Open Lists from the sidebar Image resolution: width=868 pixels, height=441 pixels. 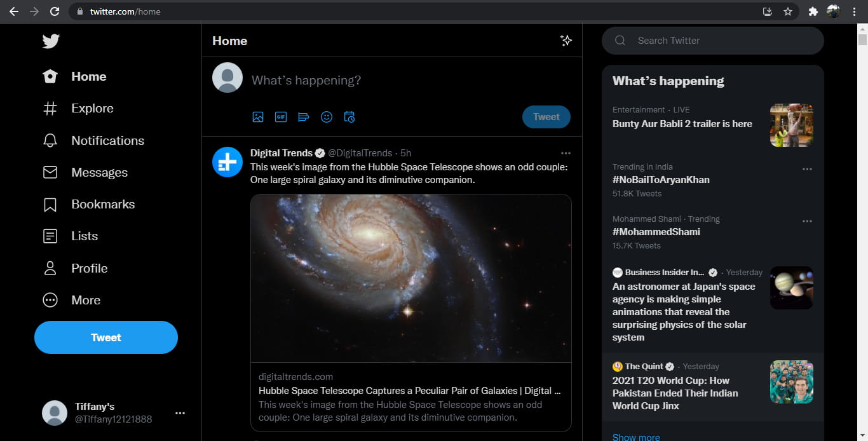point(70,236)
